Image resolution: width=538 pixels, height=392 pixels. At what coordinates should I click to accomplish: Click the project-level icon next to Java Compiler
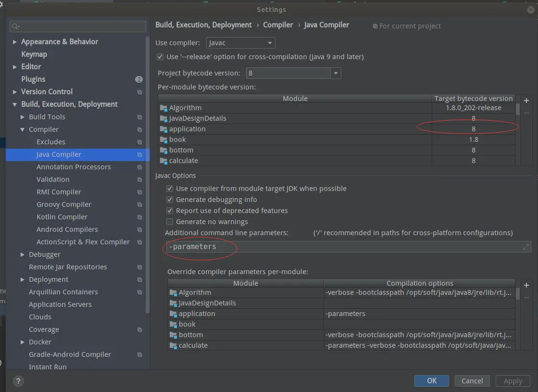(x=139, y=154)
